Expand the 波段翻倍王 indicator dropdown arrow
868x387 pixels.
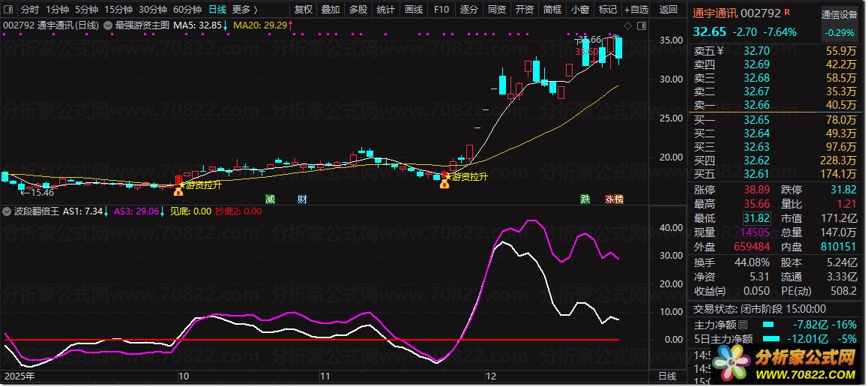click(x=7, y=211)
